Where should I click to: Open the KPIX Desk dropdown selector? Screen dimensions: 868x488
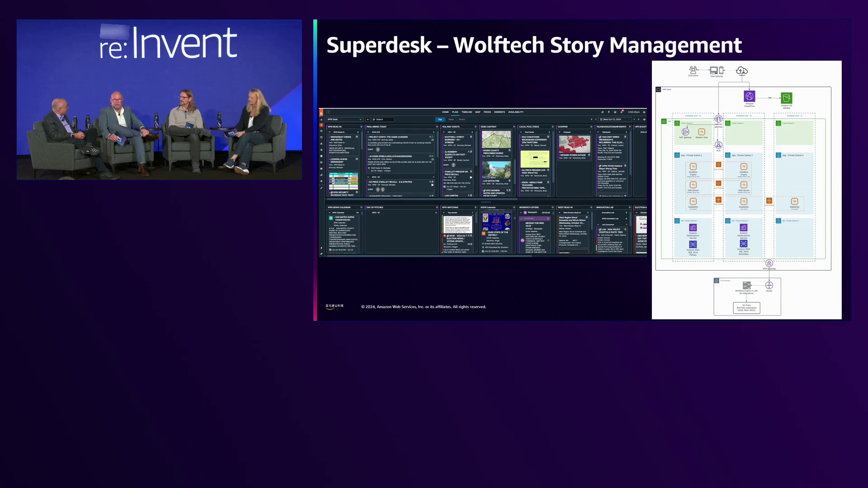(x=344, y=120)
